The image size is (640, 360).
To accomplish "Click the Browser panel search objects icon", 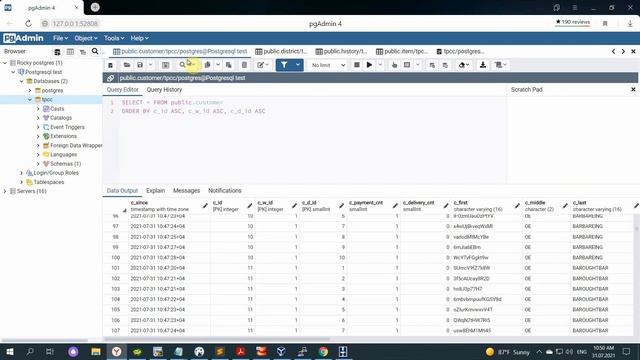I will coord(95,51).
